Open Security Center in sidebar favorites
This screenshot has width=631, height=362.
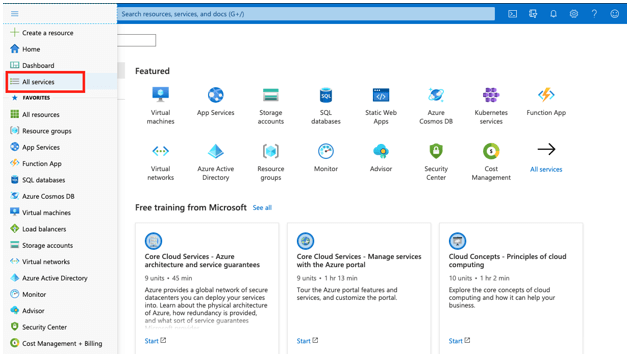click(x=39, y=327)
